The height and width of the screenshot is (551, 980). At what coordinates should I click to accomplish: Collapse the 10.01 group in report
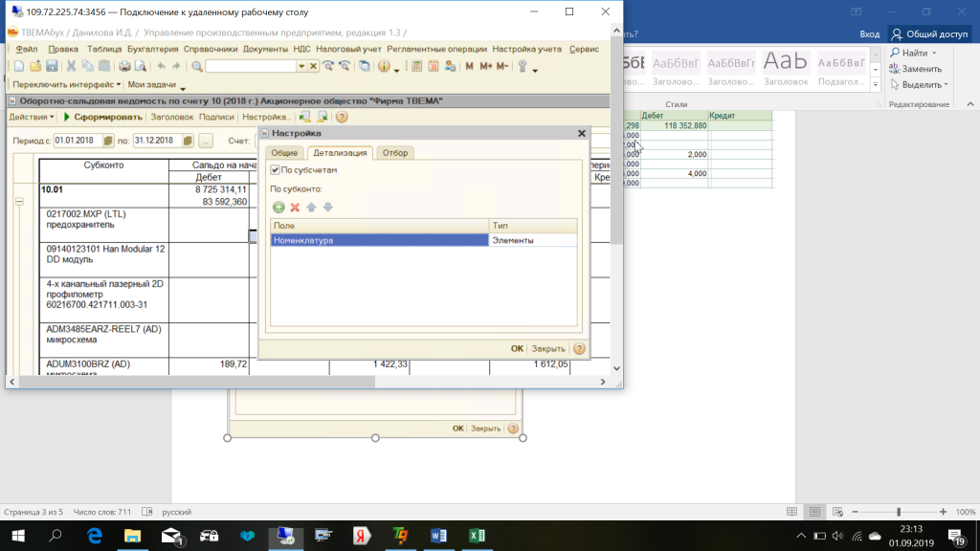(19, 202)
